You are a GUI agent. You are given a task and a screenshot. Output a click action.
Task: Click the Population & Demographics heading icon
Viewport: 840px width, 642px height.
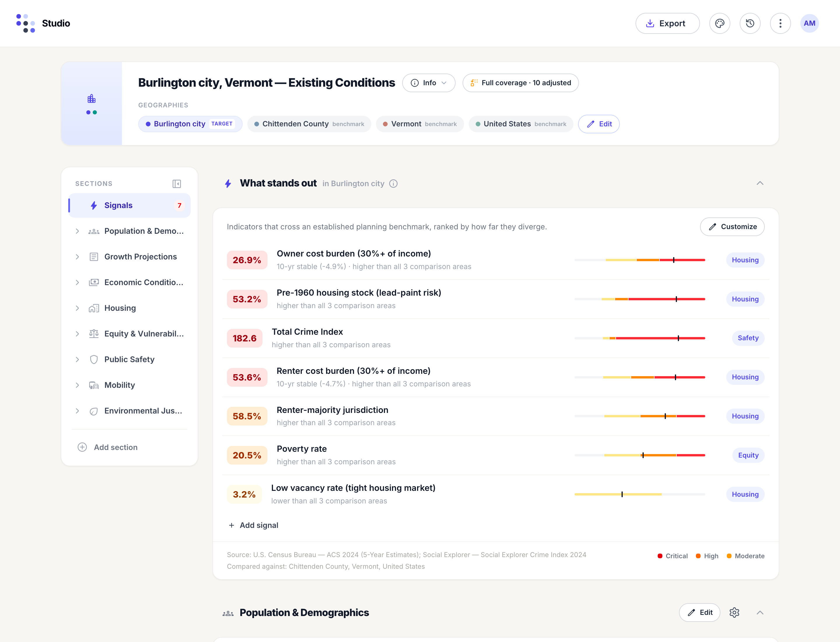pos(228,613)
